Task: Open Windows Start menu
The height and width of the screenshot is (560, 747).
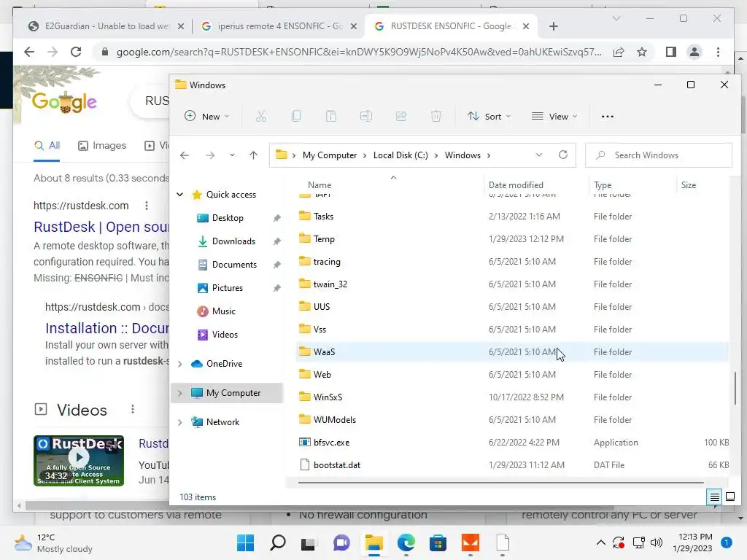Action: (246, 542)
